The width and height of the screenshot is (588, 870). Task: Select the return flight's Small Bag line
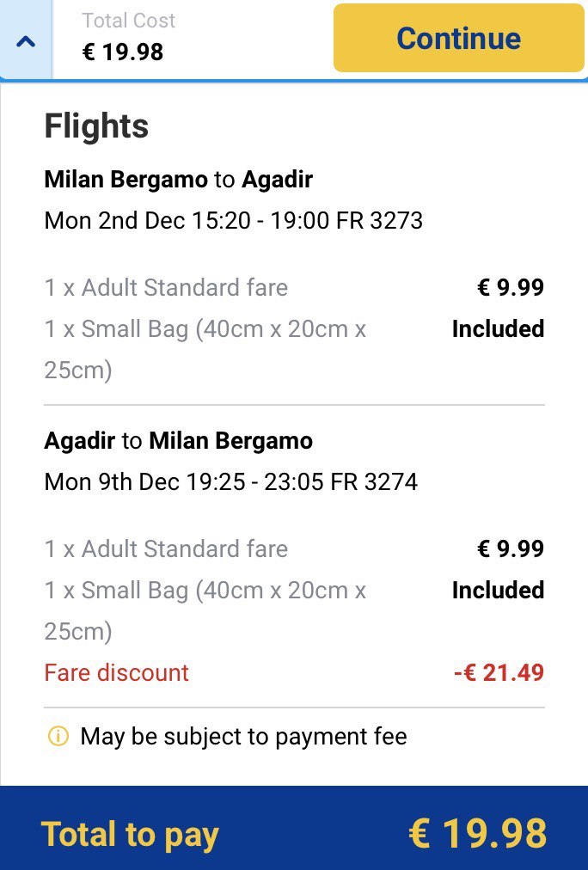[x=205, y=610]
